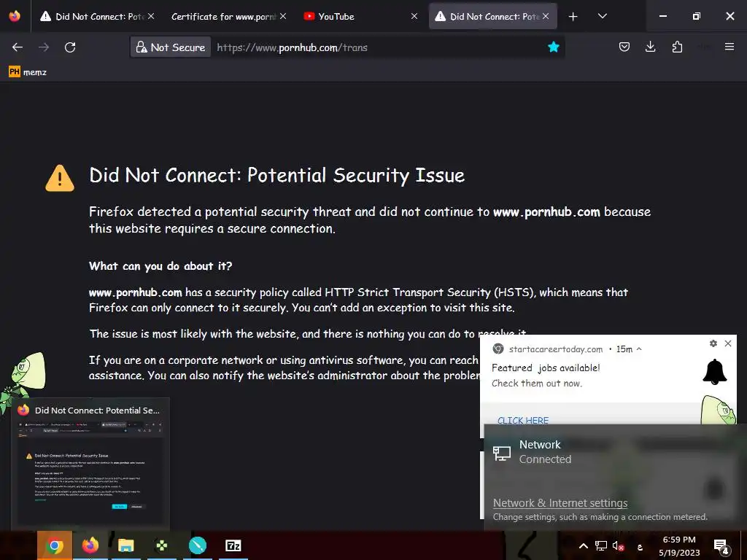Click the muted volume tray icon
Screen dimensions: 747x560
click(x=618, y=546)
